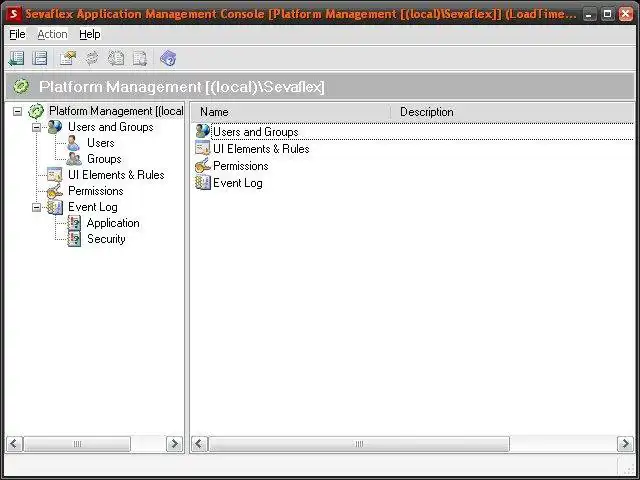Click the tree pane right scroll arrow
This screenshot has width=640, height=480.
point(175,444)
